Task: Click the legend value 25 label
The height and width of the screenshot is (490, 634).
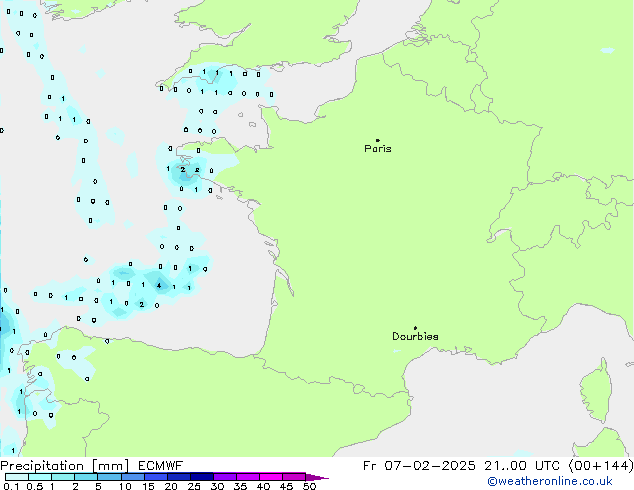Action: pyautogui.click(x=194, y=486)
